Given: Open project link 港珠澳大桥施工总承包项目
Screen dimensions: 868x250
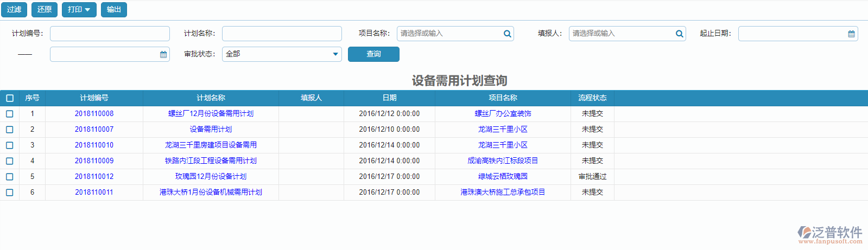Looking at the screenshot, I should [x=503, y=193].
